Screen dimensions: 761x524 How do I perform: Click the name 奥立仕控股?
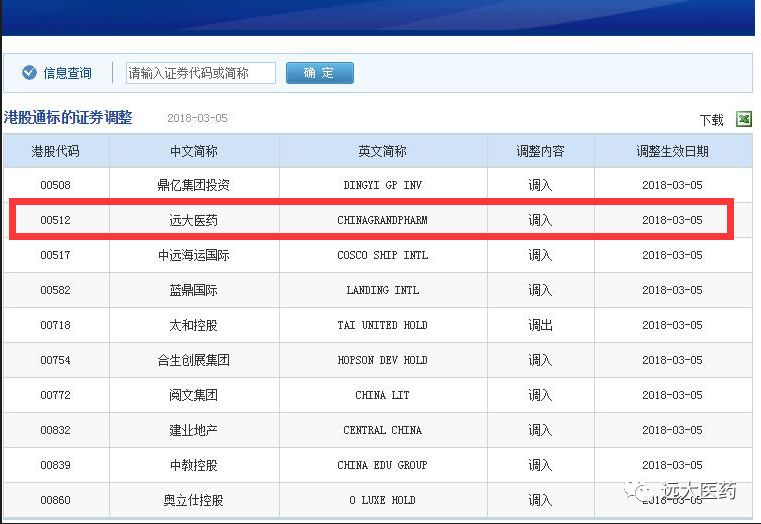click(x=194, y=500)
